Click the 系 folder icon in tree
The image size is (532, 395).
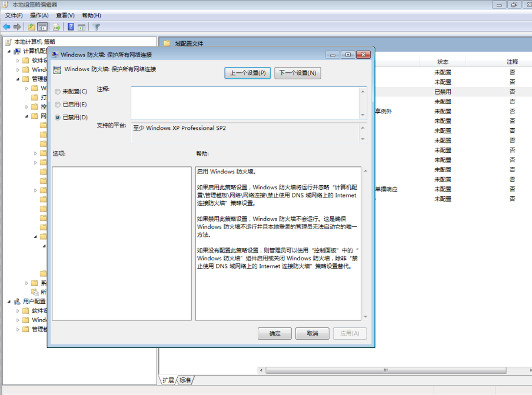pyautogui.click(x=35, y=283)
